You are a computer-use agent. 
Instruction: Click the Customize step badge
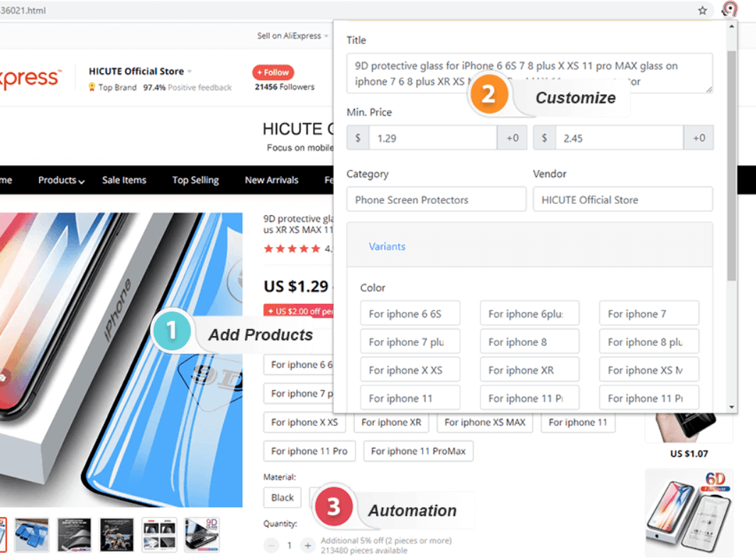tap(488, 94)
